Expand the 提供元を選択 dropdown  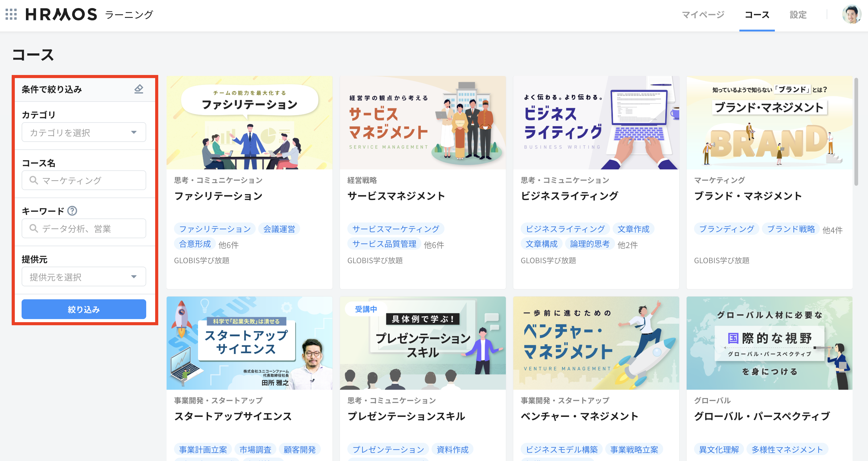point(84,277)
